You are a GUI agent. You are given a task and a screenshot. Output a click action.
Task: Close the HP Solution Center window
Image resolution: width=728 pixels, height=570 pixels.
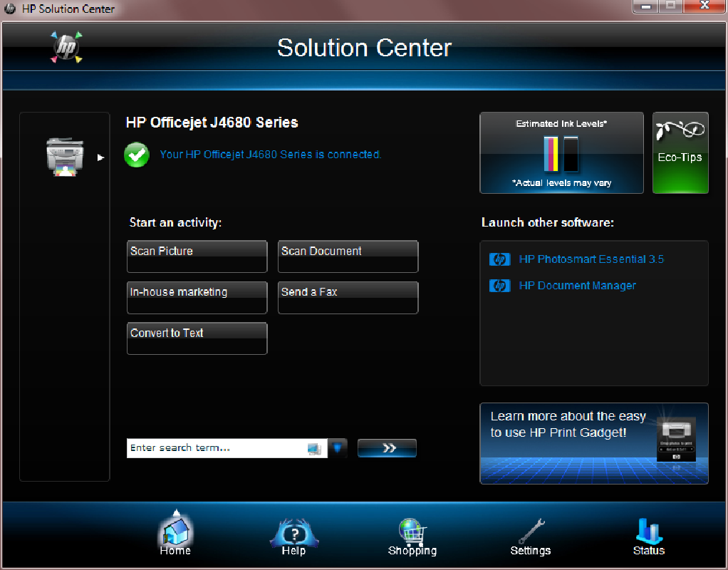point(704,6)
